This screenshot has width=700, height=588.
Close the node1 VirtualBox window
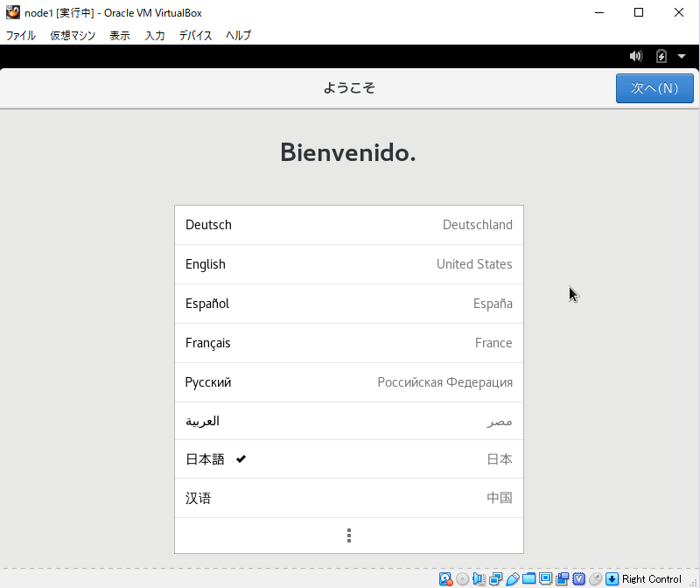click(x=679, y=12)
